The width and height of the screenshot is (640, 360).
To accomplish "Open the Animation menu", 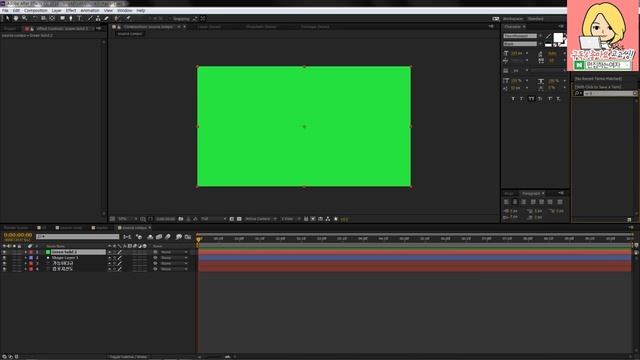I will [90, 11].
